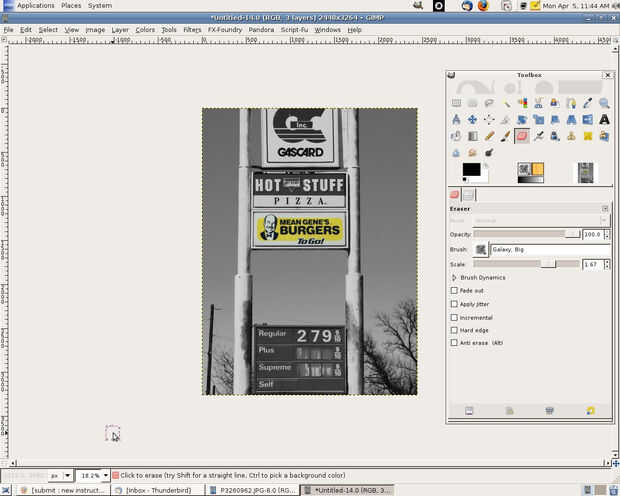The height and width of the screenshot is (496, 620).
Task: Open the Colors menu
Action: (x=145, y=30)
